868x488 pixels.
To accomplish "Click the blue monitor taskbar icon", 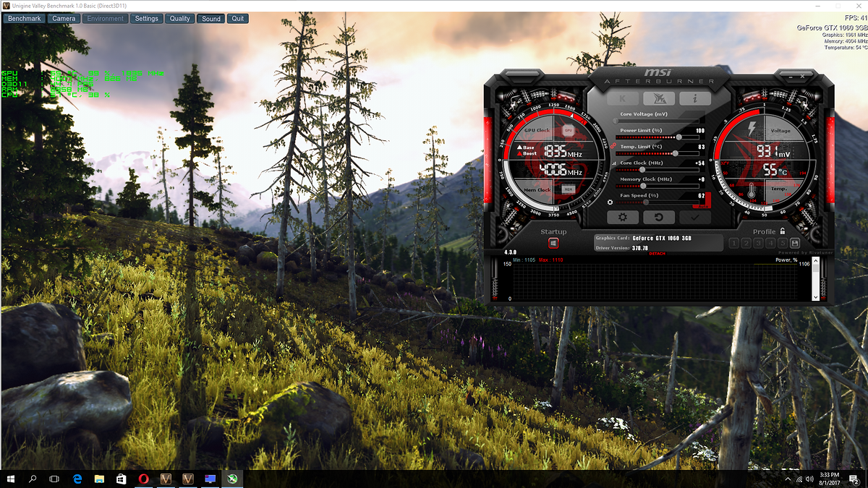I will pos(210,479).
